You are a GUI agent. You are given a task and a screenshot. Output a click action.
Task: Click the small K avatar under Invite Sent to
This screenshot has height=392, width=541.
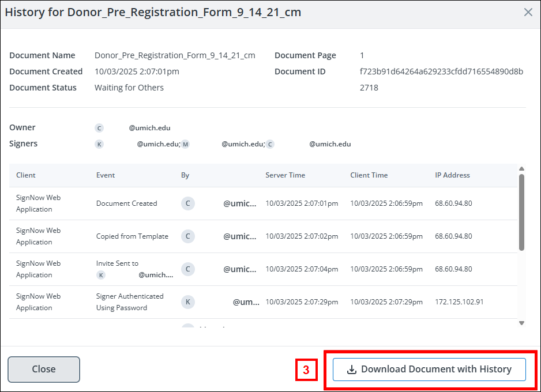point(101,275)
